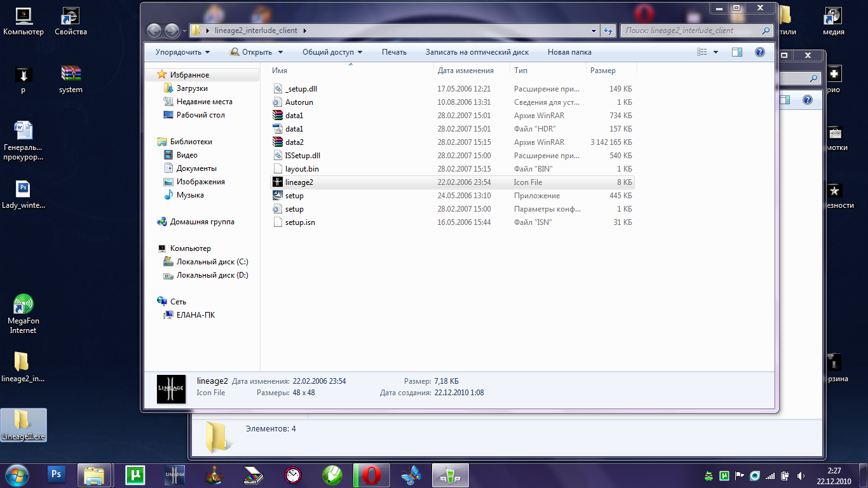Click the Печать toolbar button
Viewport: 868px width, 488px height.
(394, 52)
